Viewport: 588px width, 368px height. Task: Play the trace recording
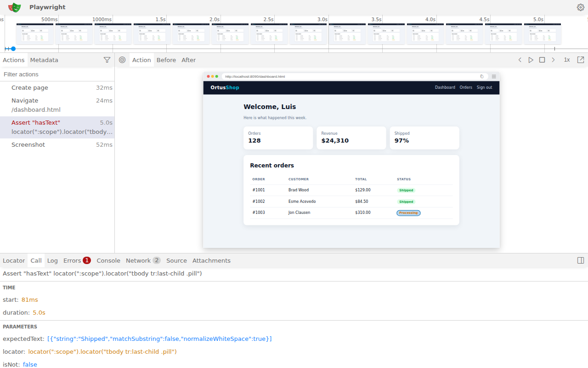531,60
